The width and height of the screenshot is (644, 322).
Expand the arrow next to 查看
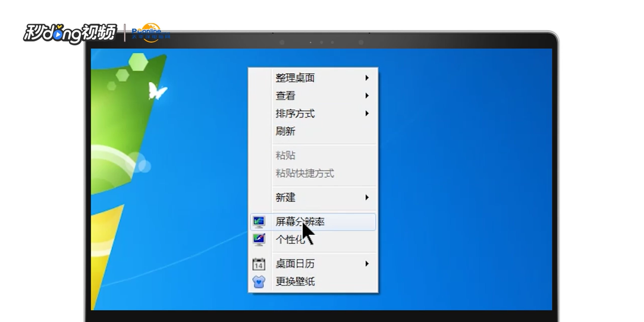(x=367, y=96)
